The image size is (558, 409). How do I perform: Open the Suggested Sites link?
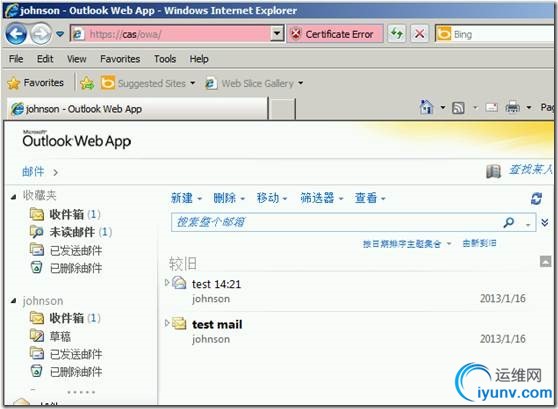click(148, 83)
